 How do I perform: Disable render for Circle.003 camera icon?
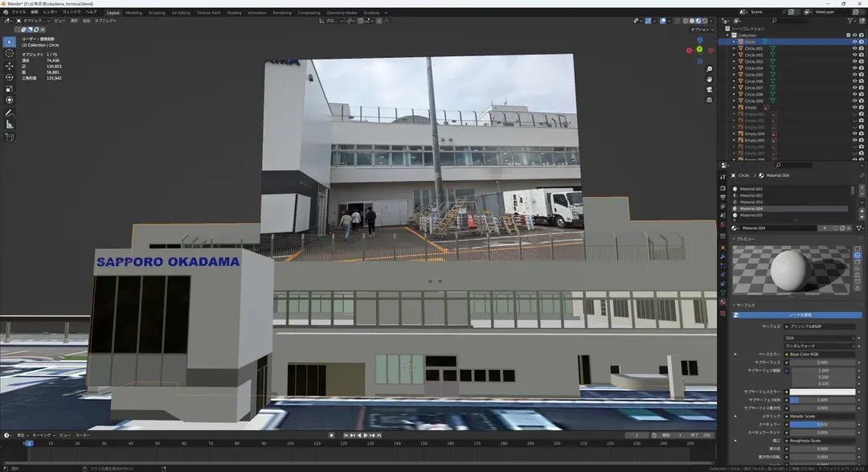click(x=861, y=61)
